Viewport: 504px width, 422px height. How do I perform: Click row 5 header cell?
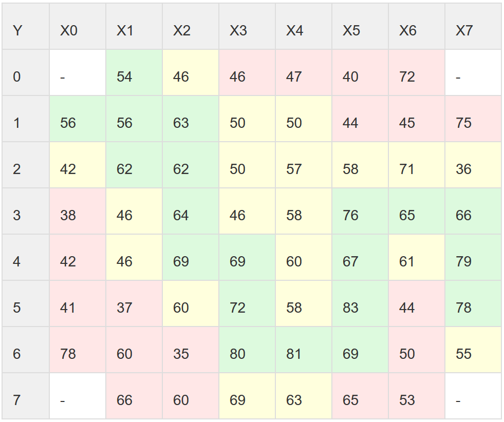click(x=26, y=303)
